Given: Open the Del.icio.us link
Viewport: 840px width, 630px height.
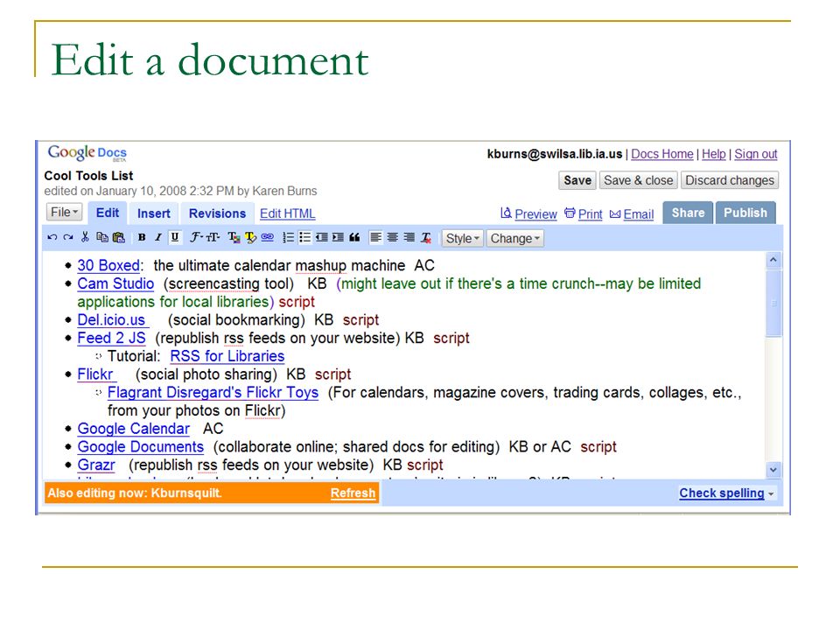Looking at the screenshot, I should point(111,320).
